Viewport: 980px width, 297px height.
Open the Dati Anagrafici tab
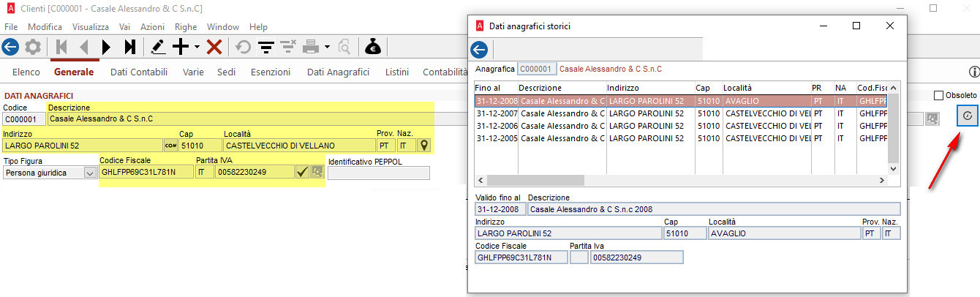pyautogui.click(x=338, y=72)
